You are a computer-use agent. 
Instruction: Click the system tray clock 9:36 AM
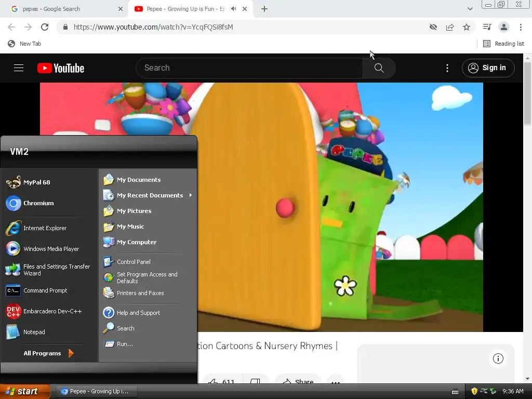pos(513,391)
